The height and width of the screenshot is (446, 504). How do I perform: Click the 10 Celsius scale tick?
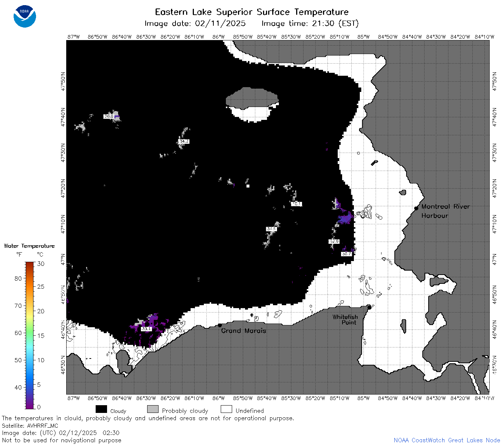click(x=41, y=360)
